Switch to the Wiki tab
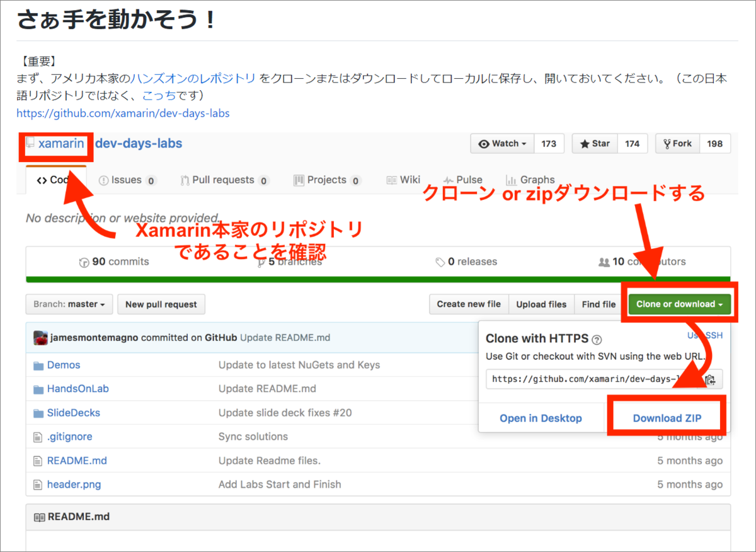Screen dimensions: 756x552 pyautogui.click(x=404, y=180)
